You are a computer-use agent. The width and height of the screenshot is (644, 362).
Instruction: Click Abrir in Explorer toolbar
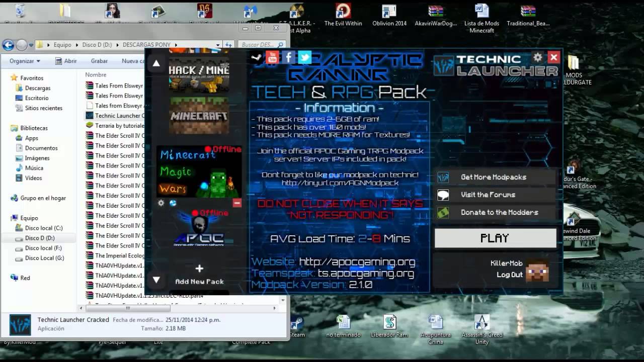66,61
